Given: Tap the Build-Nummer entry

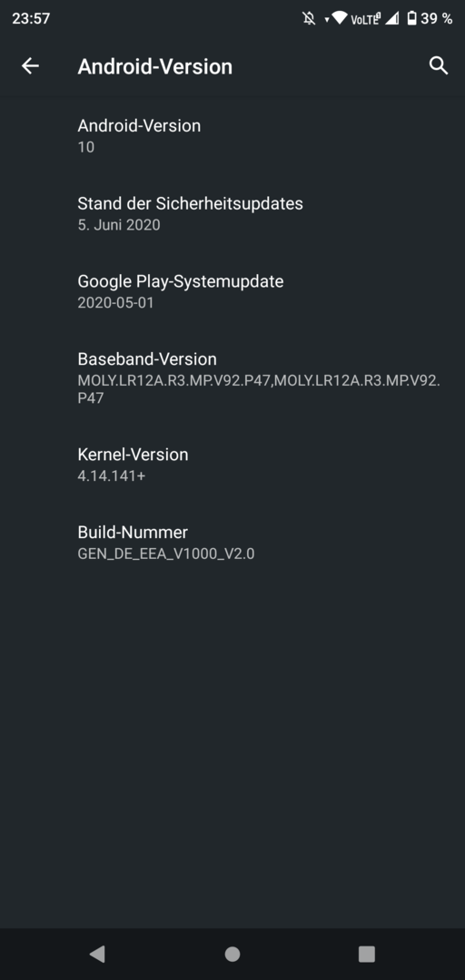Looking at the screenshot, I should [x=232, y=542].
